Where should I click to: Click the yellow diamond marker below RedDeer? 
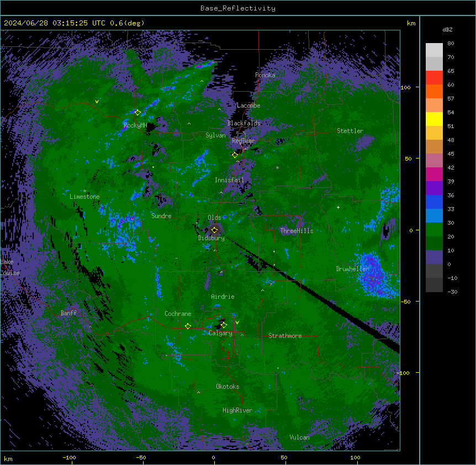click(x=235, y=155)
